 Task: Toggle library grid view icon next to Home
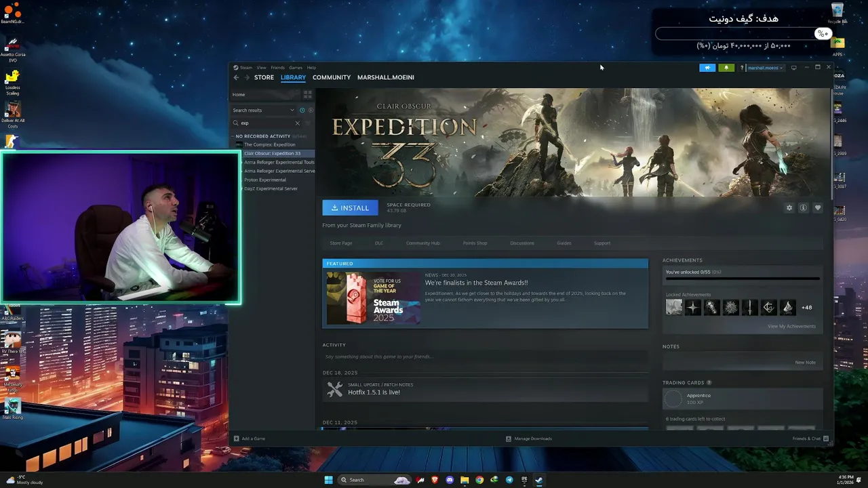pyautogui.click(x=307, y=95)
